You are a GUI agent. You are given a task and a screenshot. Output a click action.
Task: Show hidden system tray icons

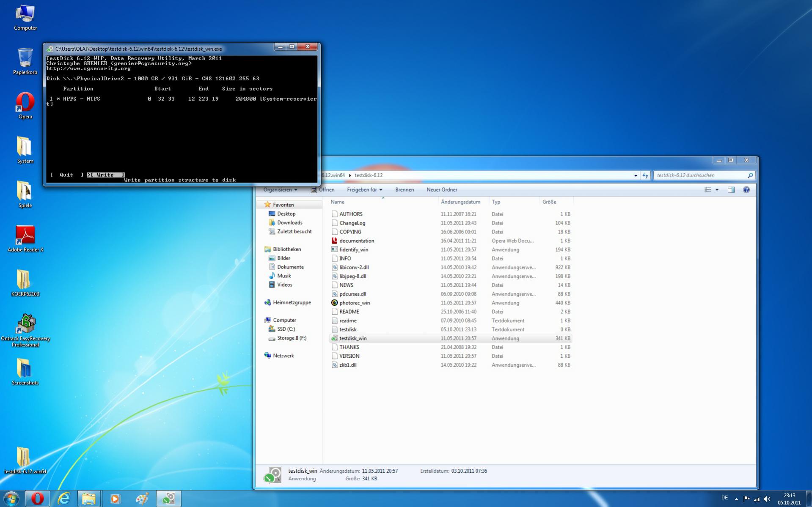coord(736,499)
